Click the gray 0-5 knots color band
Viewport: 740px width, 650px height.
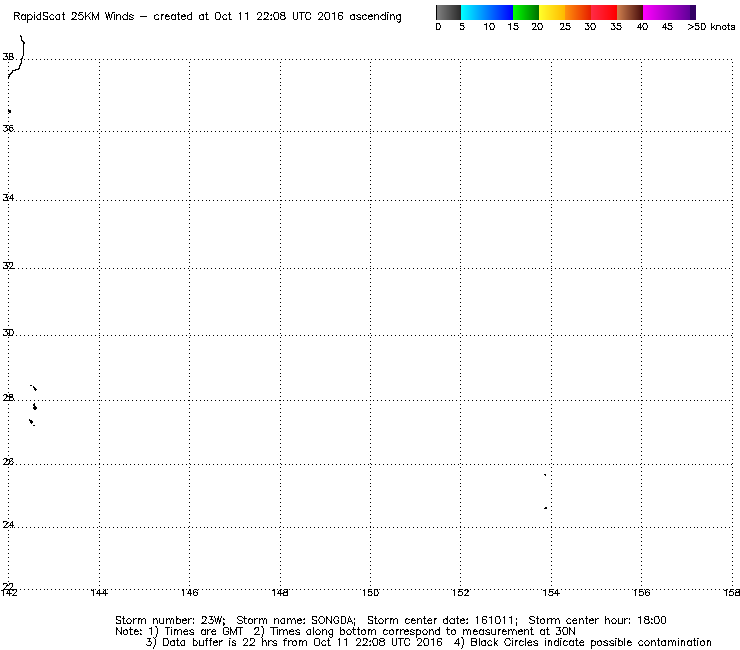point(448,12)
